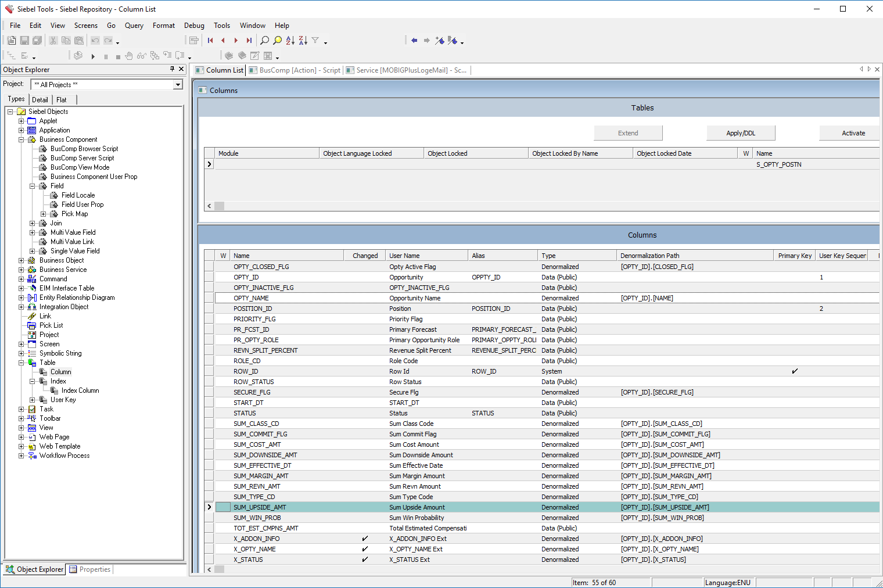Collapse the Siebel Objects root node

point(10,112)
